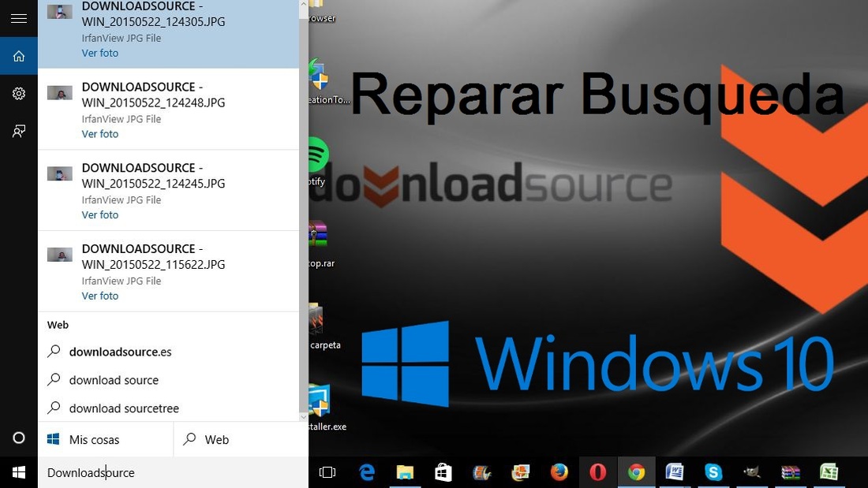This screenshot has width=868, height=488.
Task: Select file name WIN_20150522_115622.JPG text
Action: [153, 264]
